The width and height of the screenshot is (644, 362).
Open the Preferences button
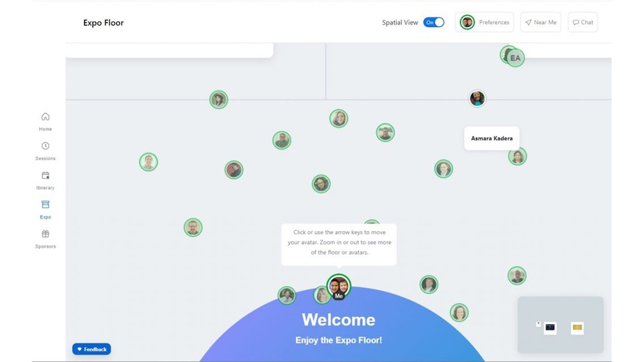486,22
